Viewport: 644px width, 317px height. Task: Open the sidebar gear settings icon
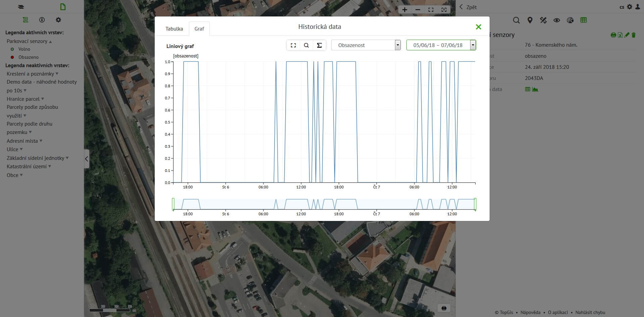click(x=58, y=20)
